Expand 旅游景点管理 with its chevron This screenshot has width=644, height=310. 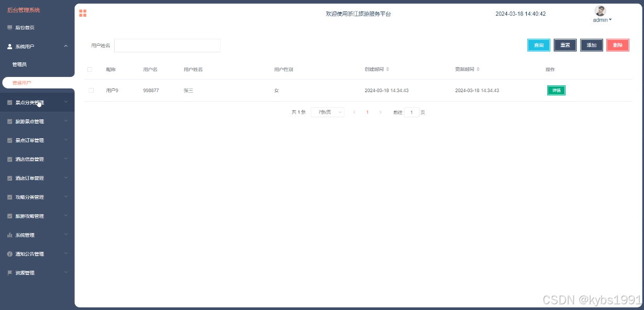pos(66,121)
